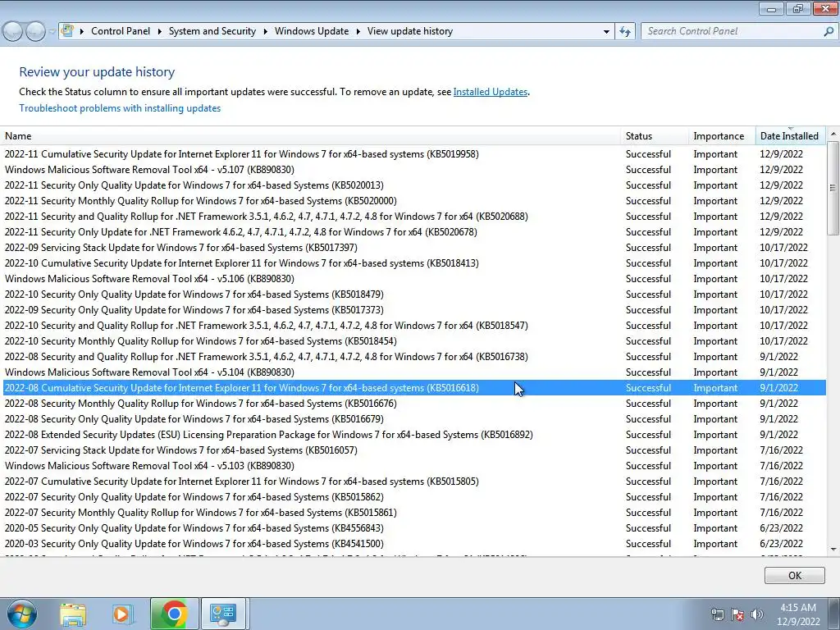This screenshot has height=630, width=840.
Task: Select the KB5018479 Security Only update row
Action: tap(414, 294)
